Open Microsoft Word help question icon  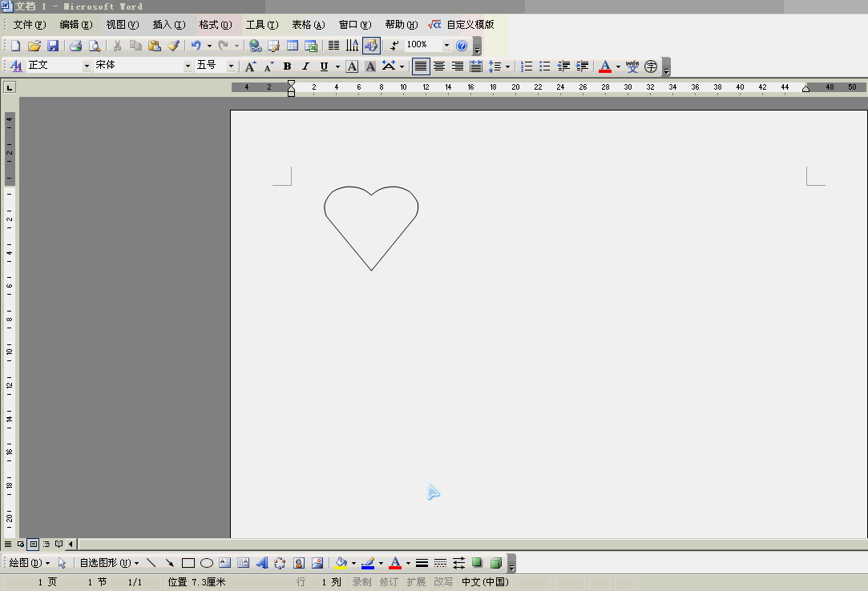pos(462,46)
